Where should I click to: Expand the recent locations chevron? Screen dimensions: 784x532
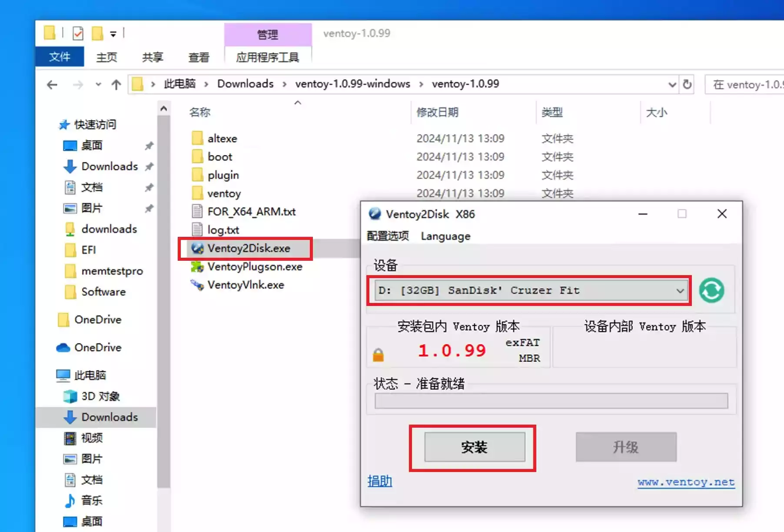point(99,84)
